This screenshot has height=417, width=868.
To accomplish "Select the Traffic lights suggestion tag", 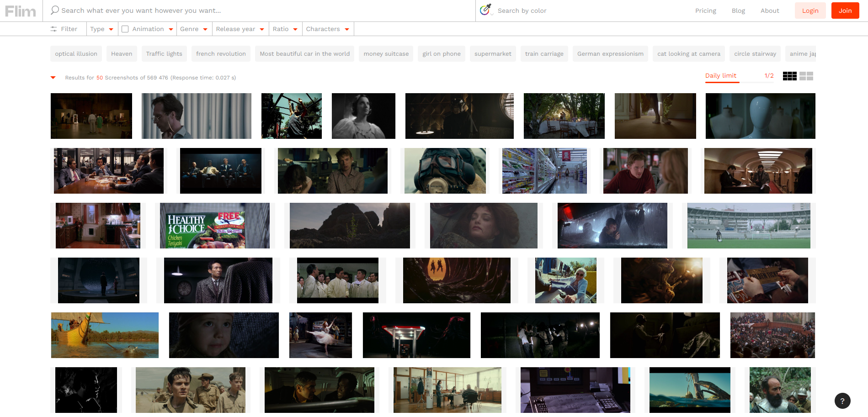I will point(164,53).
